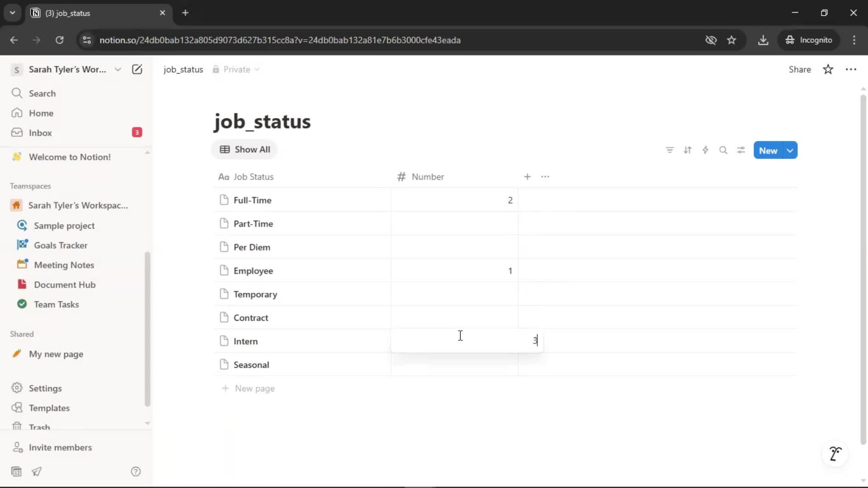Click Invite members
The image size is (868, 488).
(60, 447)
